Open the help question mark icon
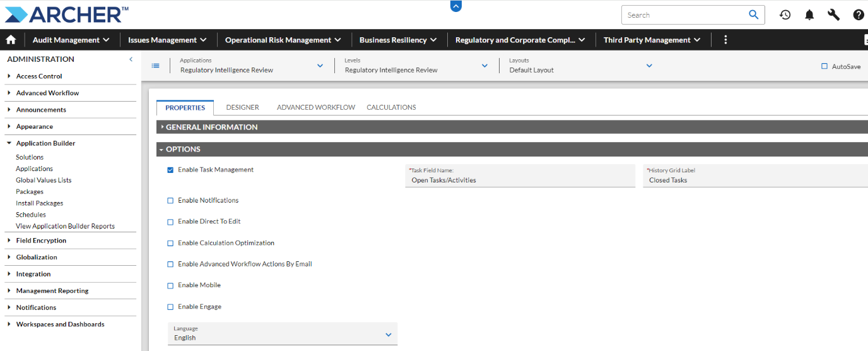868x351 pixels. click(x=859, y=15)
